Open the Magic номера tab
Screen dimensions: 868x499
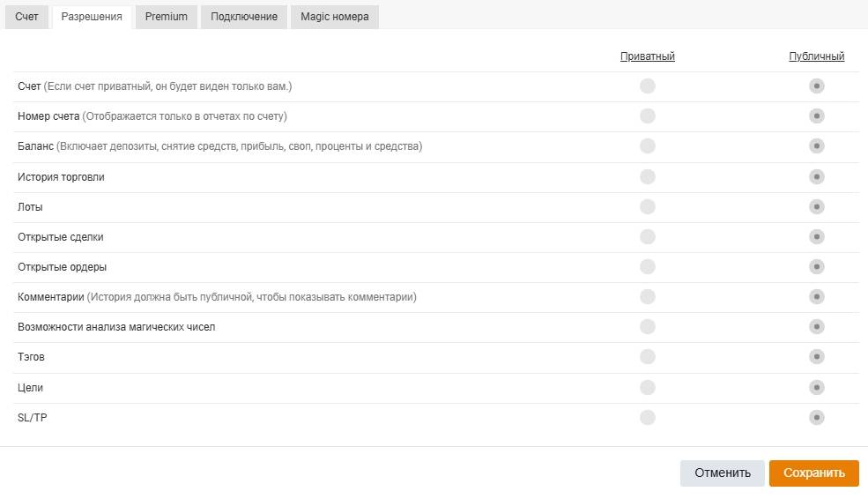click(335, 17)
